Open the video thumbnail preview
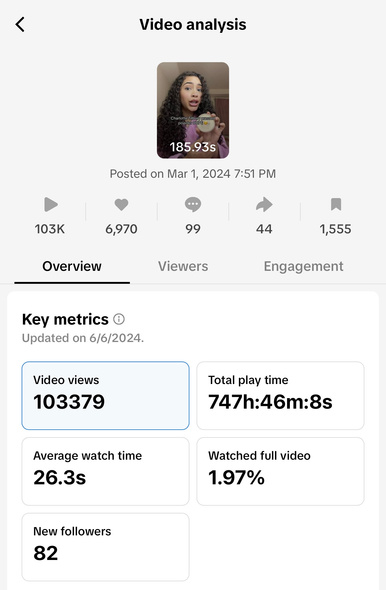 tap(193, 110)
